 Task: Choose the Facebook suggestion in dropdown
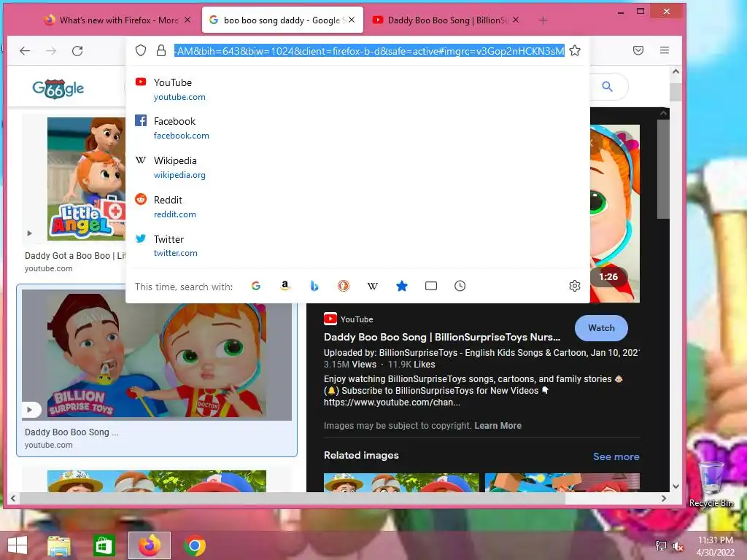(357, 128)
